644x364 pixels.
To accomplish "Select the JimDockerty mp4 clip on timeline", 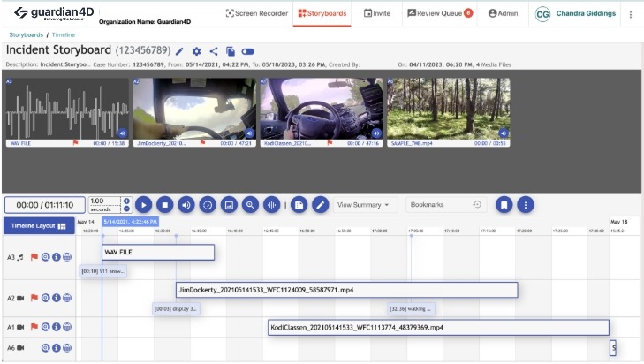I will pyautogui.click(x=347, y=290).
